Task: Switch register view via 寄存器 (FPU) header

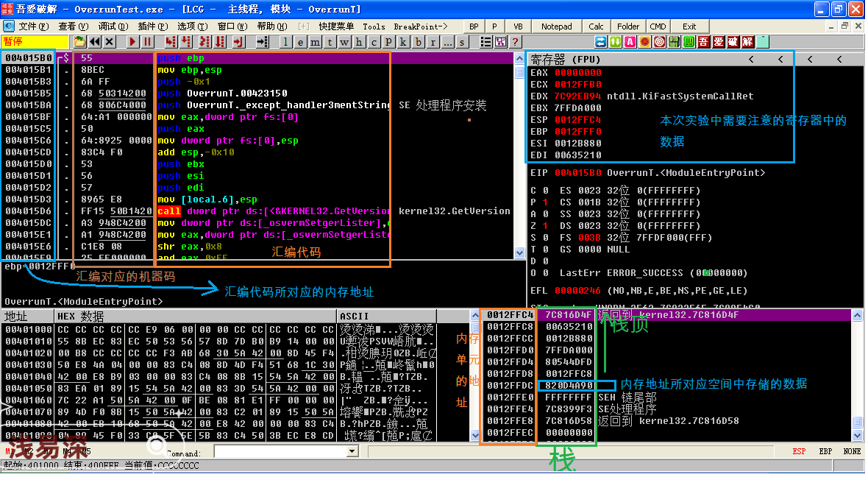Action: point(565,60)
